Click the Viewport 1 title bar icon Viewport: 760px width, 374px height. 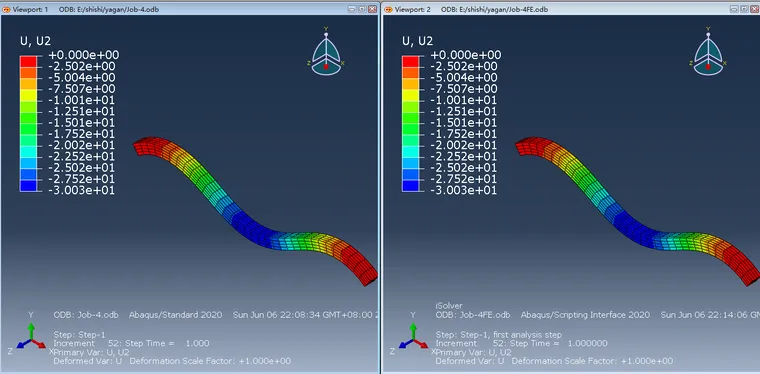coord(7,9)
